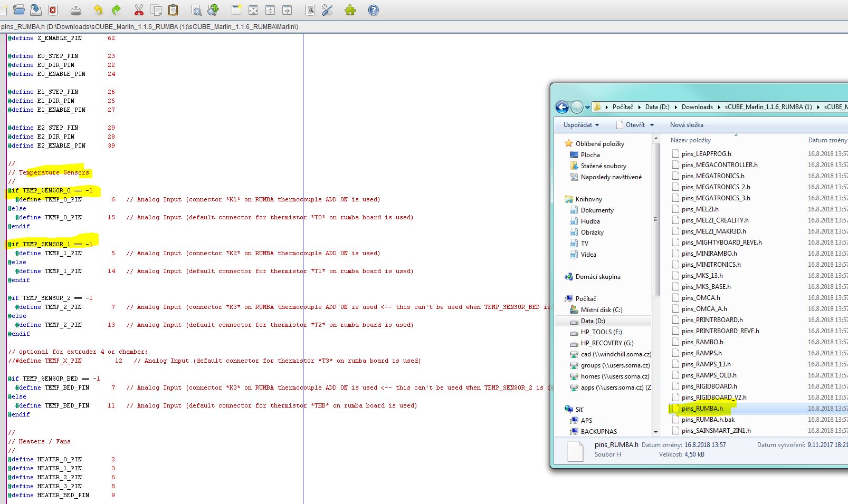Image resolution: width=848 pixels, height=504 pixels.
Task: Expand the arrow next to Otevřít
Action: click(x=652, y=125)
